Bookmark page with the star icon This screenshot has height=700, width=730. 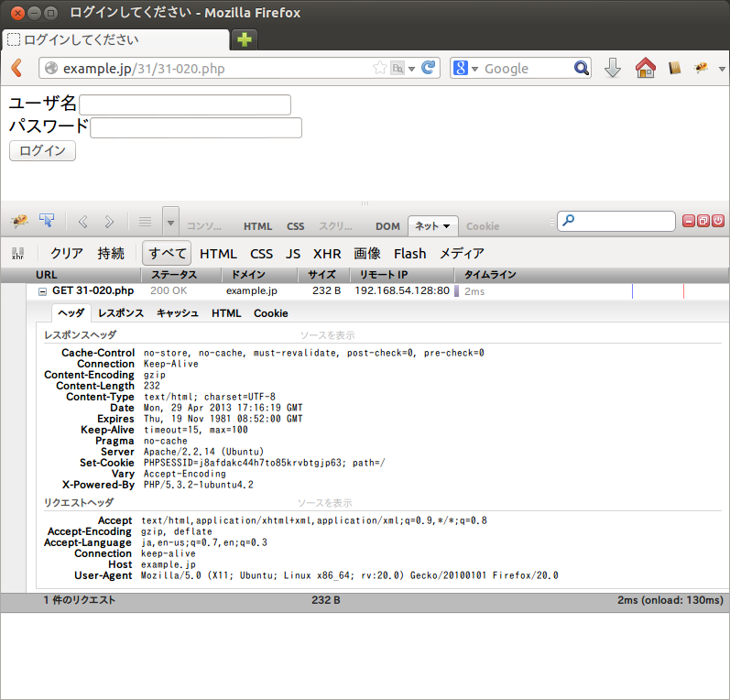click(379, 68)
